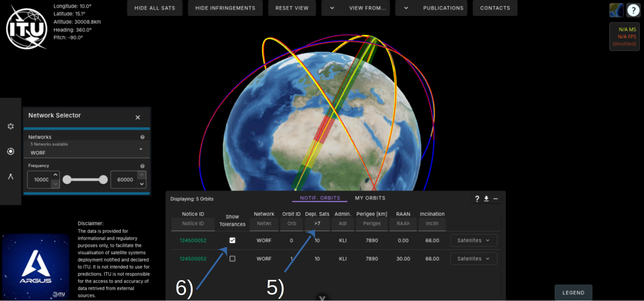Click the left frequency slider handle

pyautogui.click(x=67, y=180)
